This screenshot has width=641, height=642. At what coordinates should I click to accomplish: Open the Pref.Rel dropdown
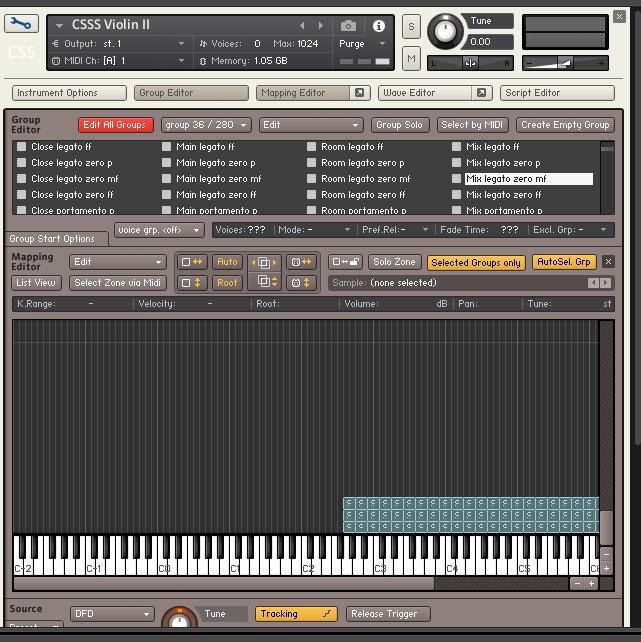coord(395,230)
